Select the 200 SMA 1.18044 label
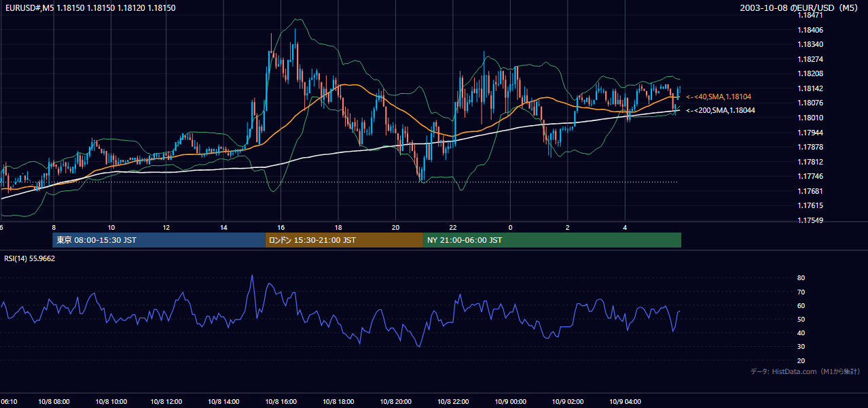The width and height of the screenshot is (868, 408). point(720,110)
